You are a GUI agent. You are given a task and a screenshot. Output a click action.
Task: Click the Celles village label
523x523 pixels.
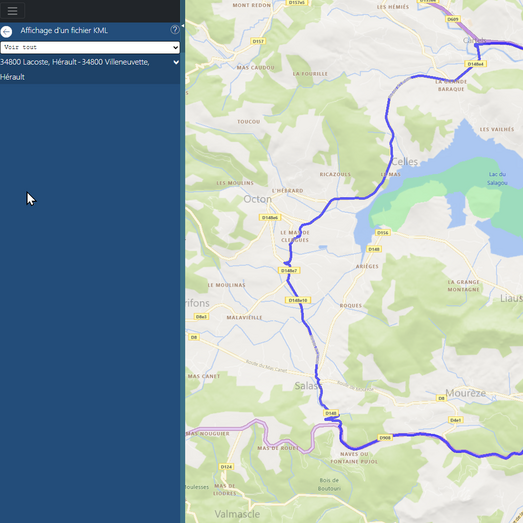pos(404,162)
